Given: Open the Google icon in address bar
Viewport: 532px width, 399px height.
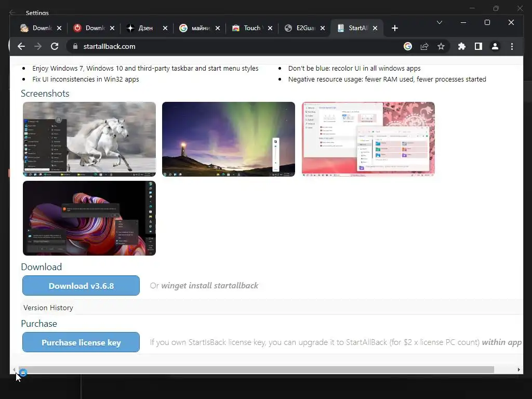Looking at the screenshot, I should tap(408, 46).
